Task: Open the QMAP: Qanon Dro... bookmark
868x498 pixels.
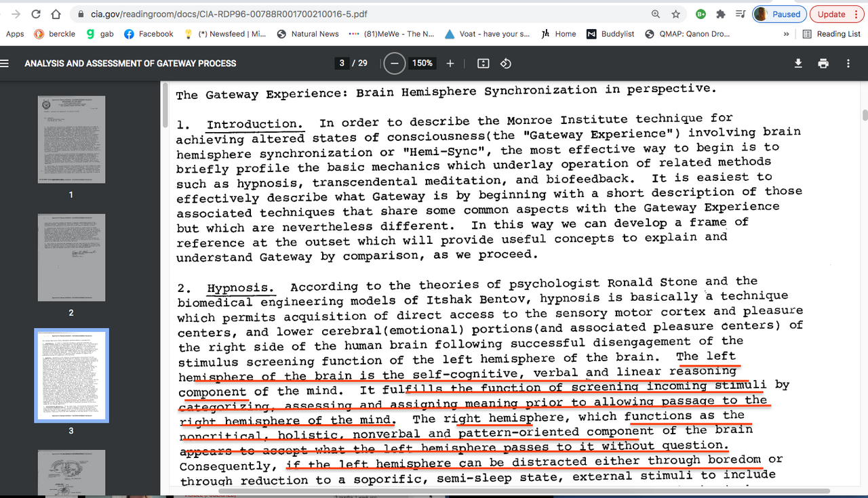Action: click(687, 34)
